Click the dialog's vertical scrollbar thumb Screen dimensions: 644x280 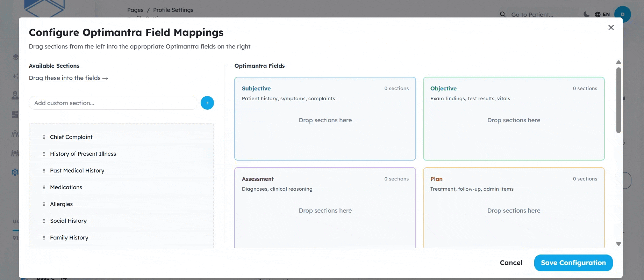(x=618, y=100)
